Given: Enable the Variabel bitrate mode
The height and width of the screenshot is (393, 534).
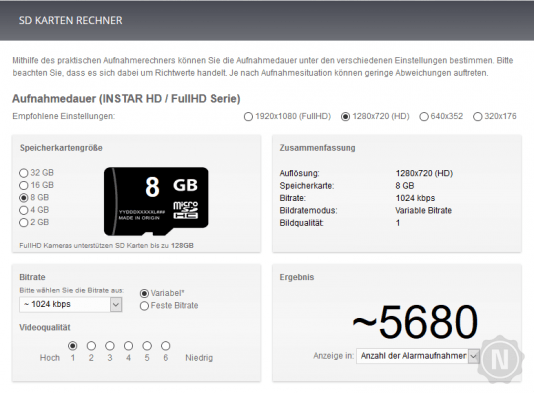Looking at the screenshot, I should pos(144,293).
